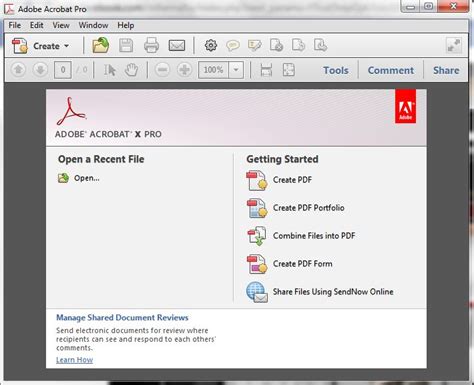Open the Help menu
The width and height of the screenshot is (474, 385).
[x=126, y=25]
